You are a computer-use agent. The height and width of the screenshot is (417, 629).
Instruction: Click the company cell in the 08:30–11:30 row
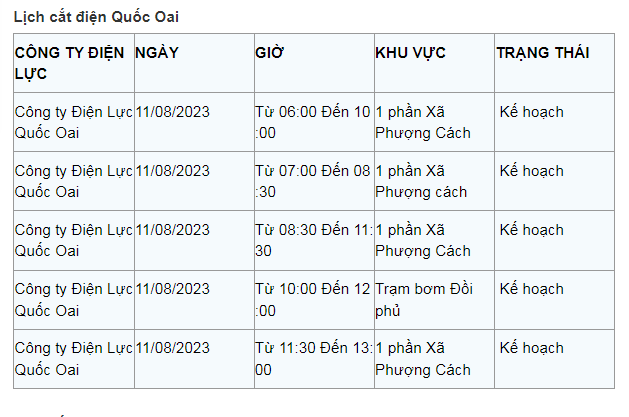click(x=73, y=240)
